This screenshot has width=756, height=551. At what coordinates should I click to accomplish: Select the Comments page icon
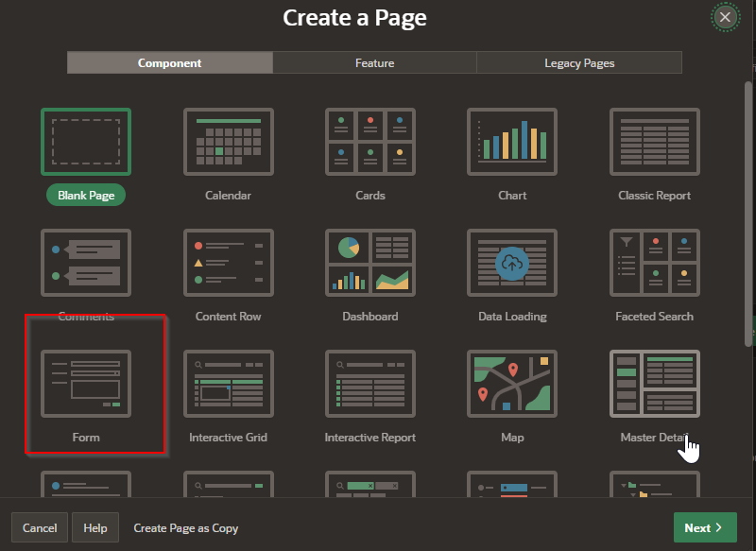pyautogui.click(x=86, y=263)
